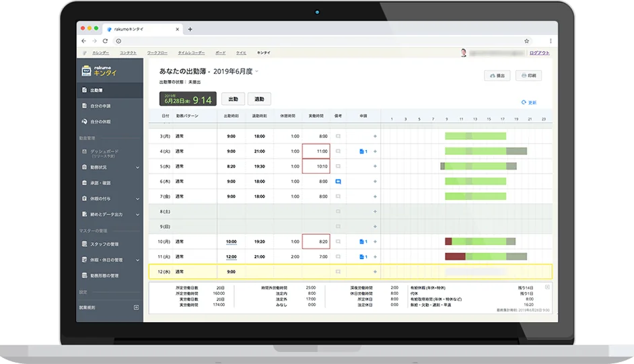This screenshot has width=634, height=364.
Task: Open the コンタクト top navigation link
Action: coord(128,53)
